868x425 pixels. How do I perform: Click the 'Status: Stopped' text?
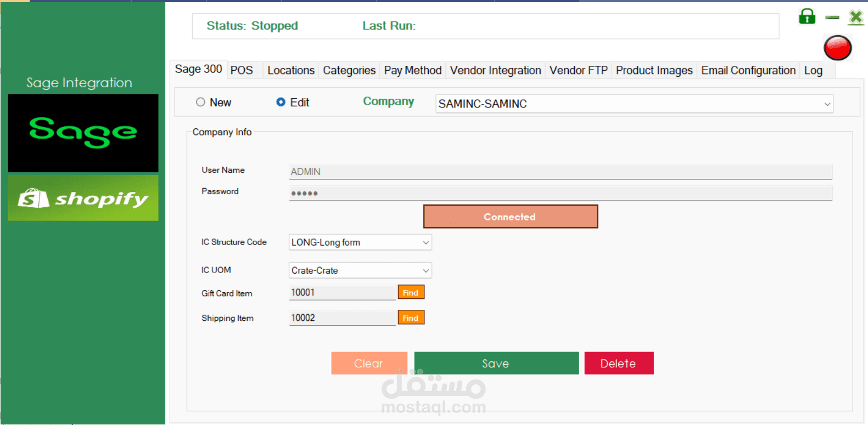(x=252, y=26)
